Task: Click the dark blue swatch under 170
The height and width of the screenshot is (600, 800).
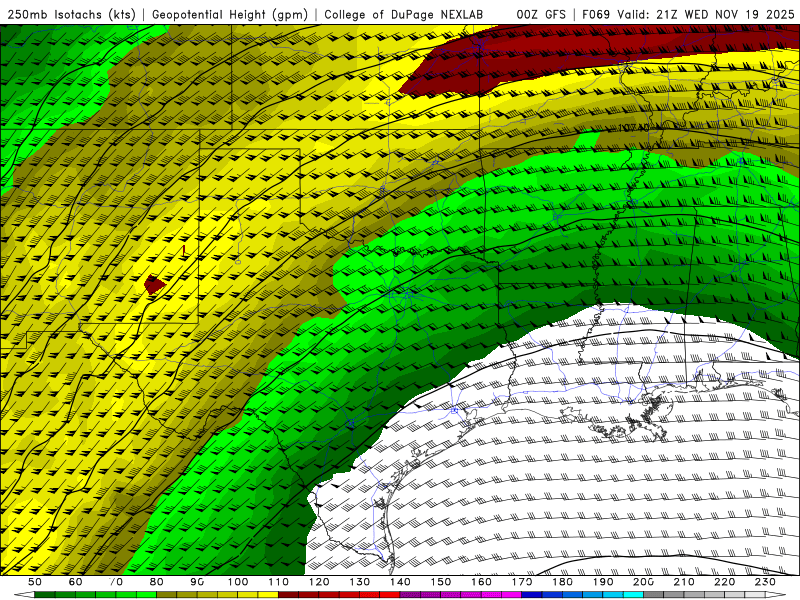Action: (x=532, y=595)
